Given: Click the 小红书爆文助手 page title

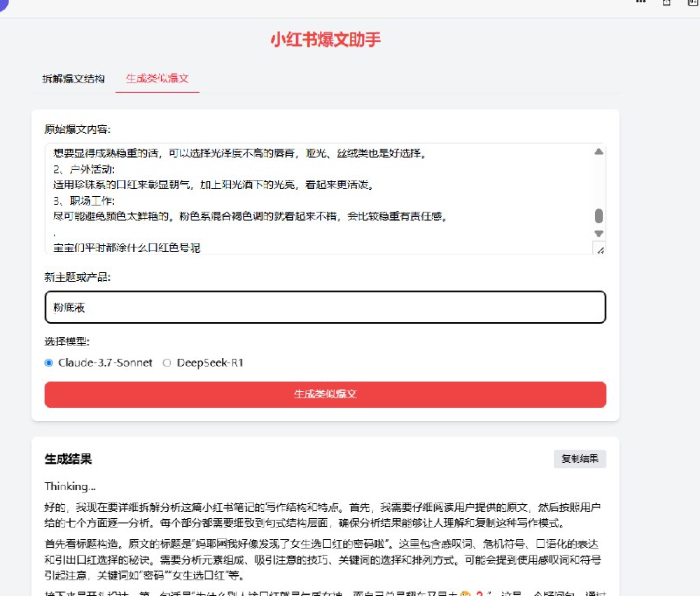Looking at the screenshot, I should pyautogui.click(x=325, y=39).
